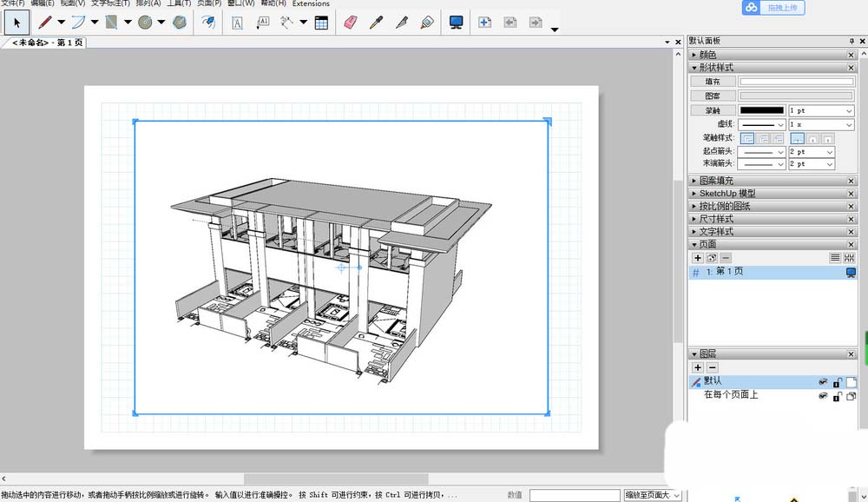Select the Line drawing tool
Screen dimensions: 868x502
click(x=45, y=23)
